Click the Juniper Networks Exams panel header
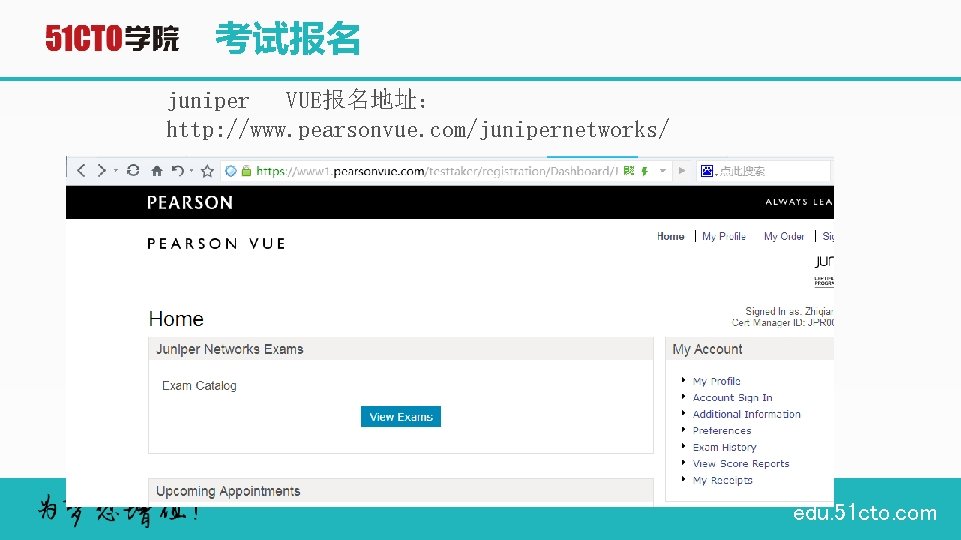The image size is (961, 540). 401,349
